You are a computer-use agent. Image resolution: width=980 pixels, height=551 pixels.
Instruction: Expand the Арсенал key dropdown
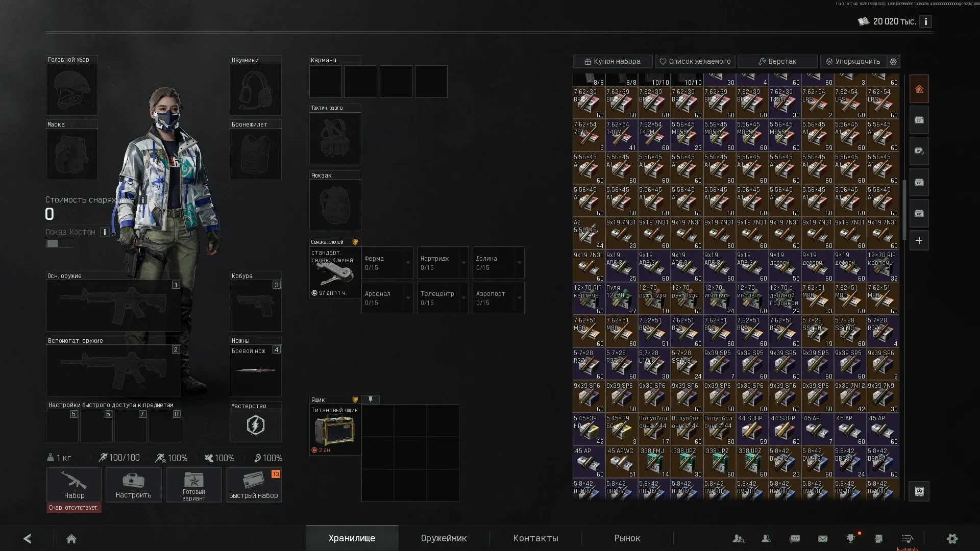(x=408, y=298)
